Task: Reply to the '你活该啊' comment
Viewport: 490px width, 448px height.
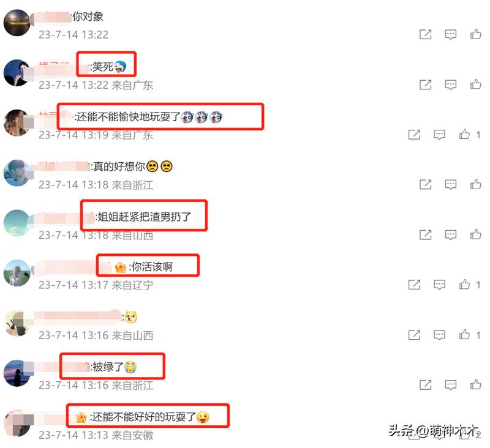Action: [x=439, y=285]
